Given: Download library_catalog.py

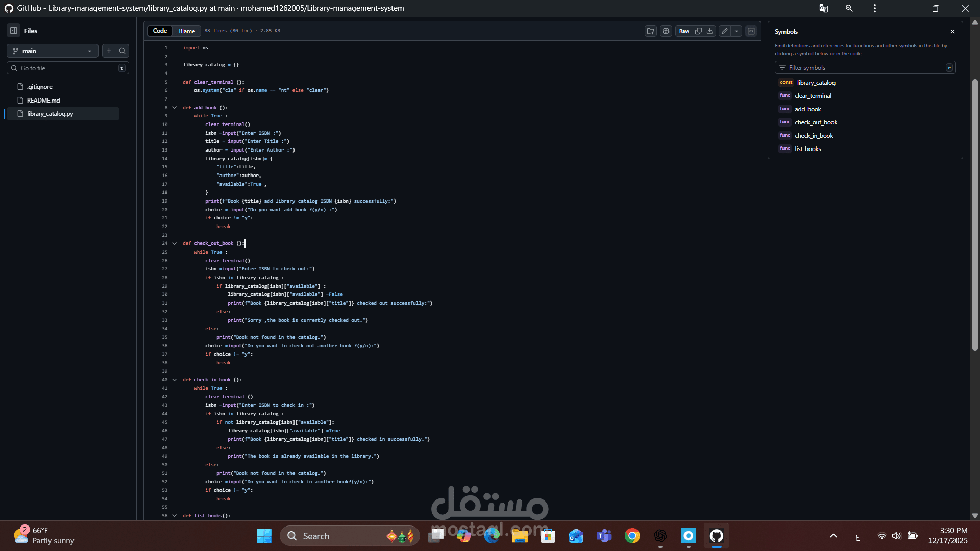Looking at the screenshot, I should click(710, 31).
